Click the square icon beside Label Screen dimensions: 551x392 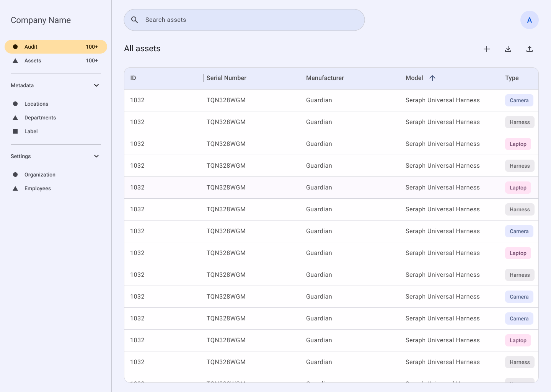(x=15, y=131)
